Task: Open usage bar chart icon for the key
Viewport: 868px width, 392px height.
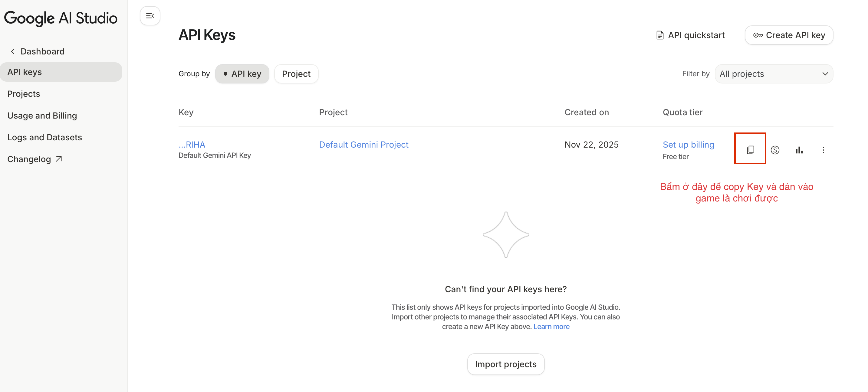Action: click(x=799, y=150)
